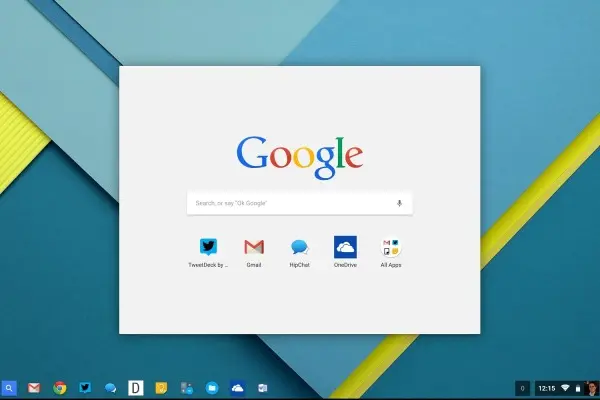This screenshot has width=600, height=400.
Task: Open the gray remote desktop shelf icon
Action: click(187, 388)
